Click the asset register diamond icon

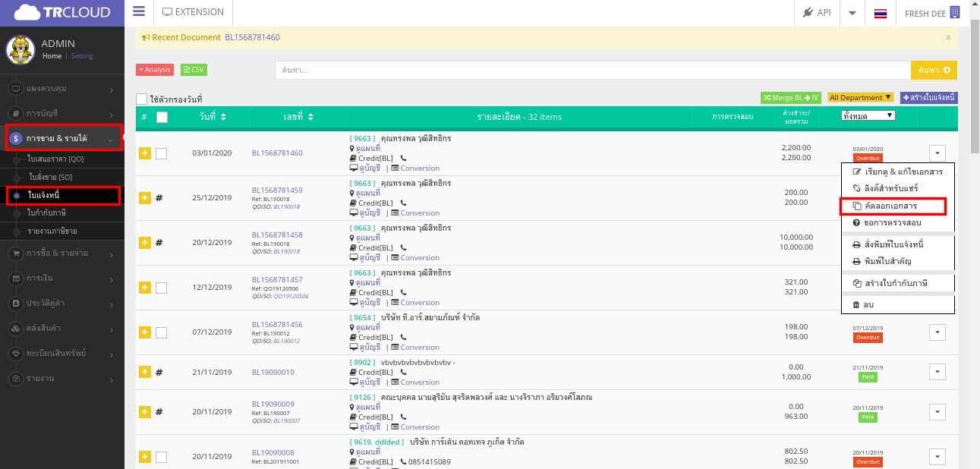16,353
